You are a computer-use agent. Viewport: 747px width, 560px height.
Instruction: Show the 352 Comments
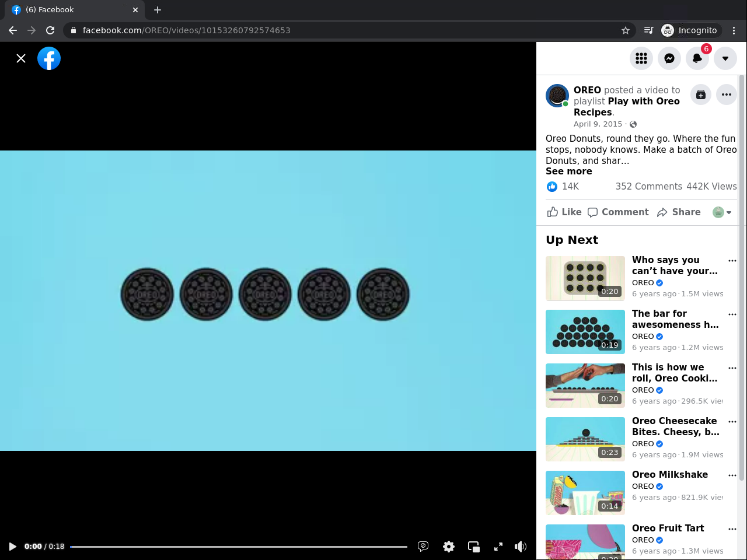[648, 187]
